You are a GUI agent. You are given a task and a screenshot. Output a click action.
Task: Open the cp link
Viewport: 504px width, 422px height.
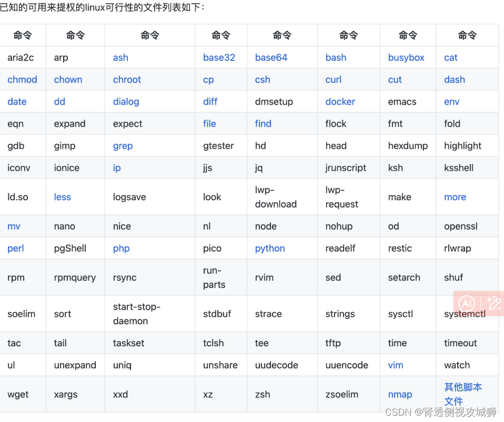pyautogui.click(x=208, y=80)
